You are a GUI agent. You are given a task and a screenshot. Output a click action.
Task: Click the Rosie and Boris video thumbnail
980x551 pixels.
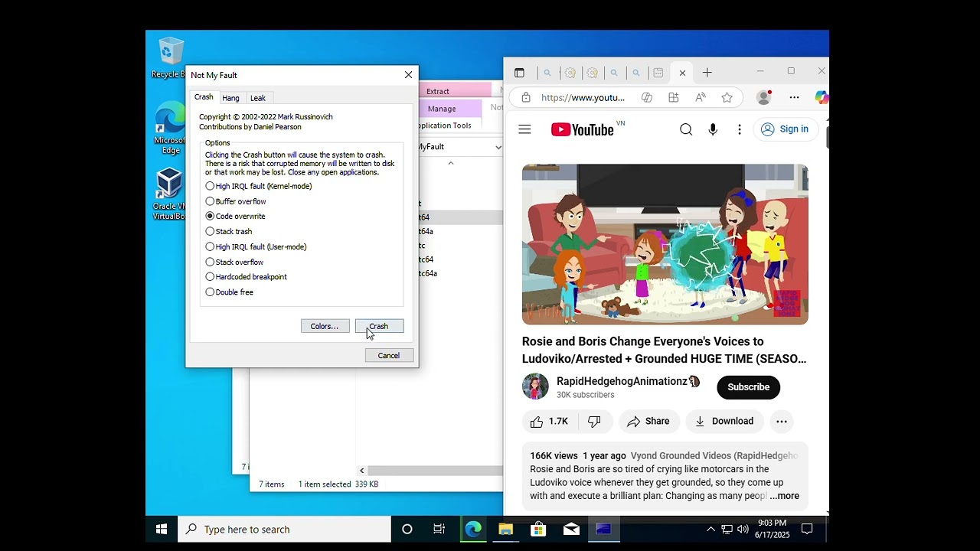pyautogui.click(x=665, y=244)
